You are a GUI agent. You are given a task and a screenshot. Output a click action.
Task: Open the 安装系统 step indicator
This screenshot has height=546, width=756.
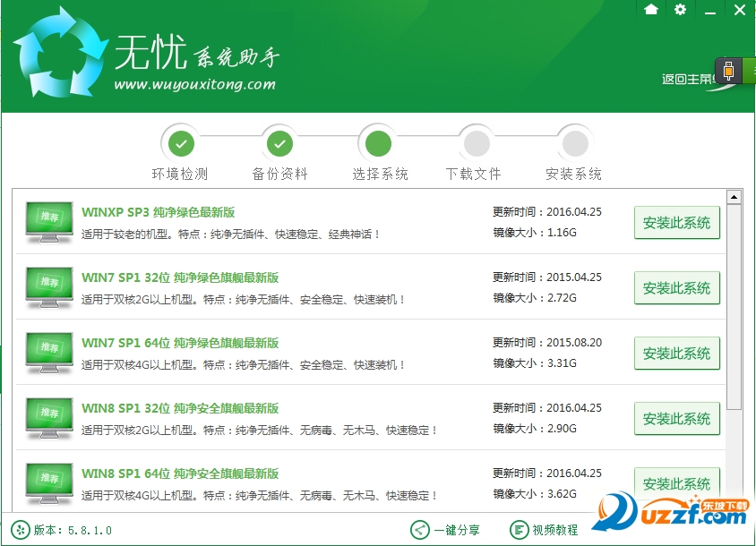tap(573, 143)
